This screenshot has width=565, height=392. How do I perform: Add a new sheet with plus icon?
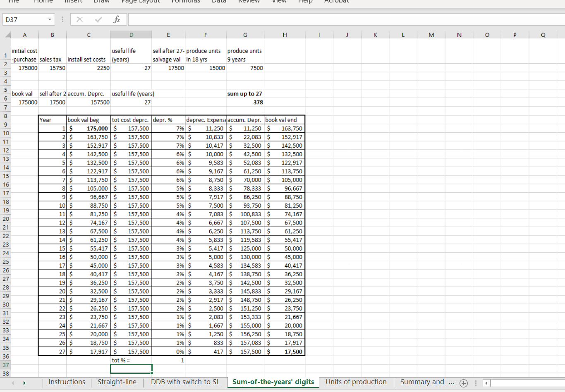(463, 383)
